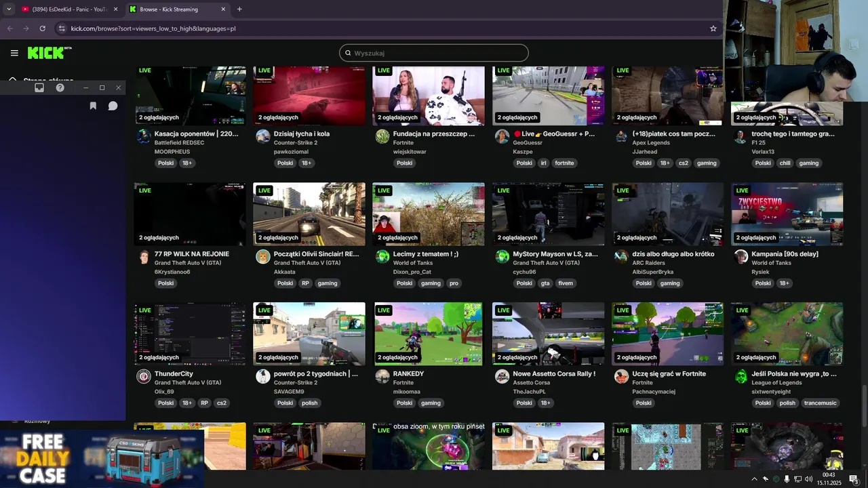Select the pro tag under Lecimy z tematem
868x488 pixels.
[x=454, y=283]
